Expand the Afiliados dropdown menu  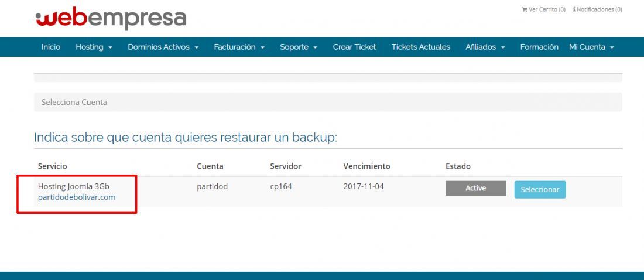(485, 47)
